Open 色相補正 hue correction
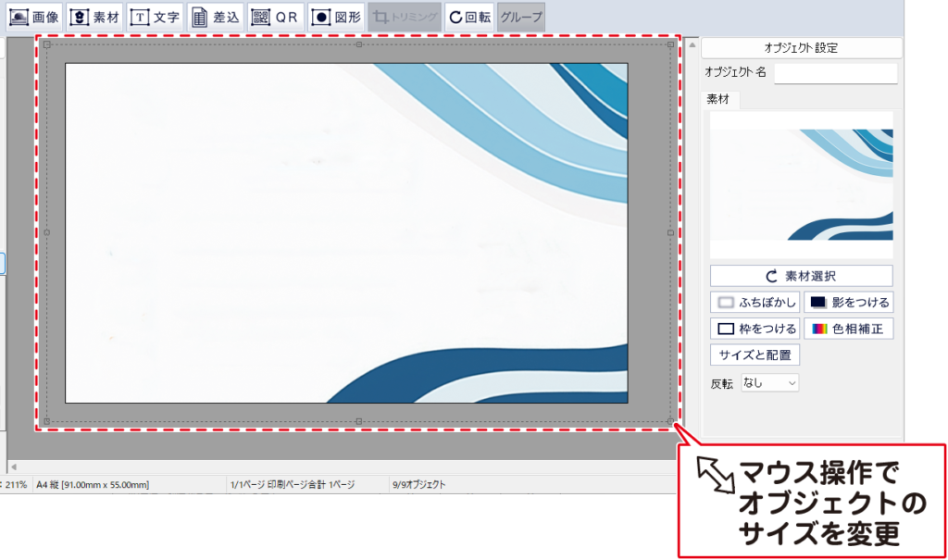The width and height of the screenshot is (948, 560). coord(848,329)
